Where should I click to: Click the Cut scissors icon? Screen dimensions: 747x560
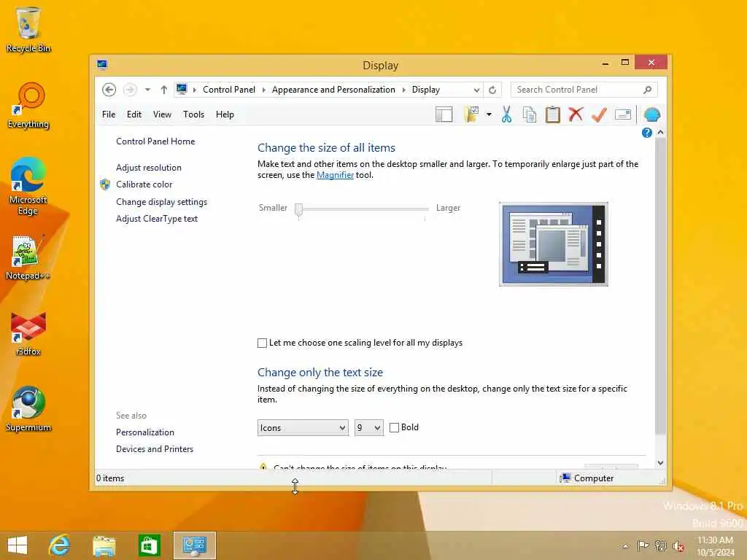[506, 114]
